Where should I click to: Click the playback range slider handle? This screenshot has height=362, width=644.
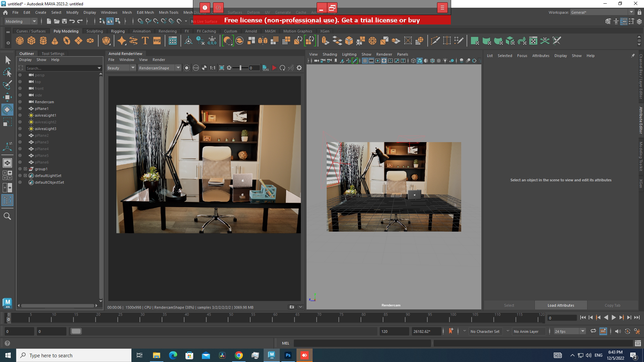pyautogui.click(x=76, y=331)
